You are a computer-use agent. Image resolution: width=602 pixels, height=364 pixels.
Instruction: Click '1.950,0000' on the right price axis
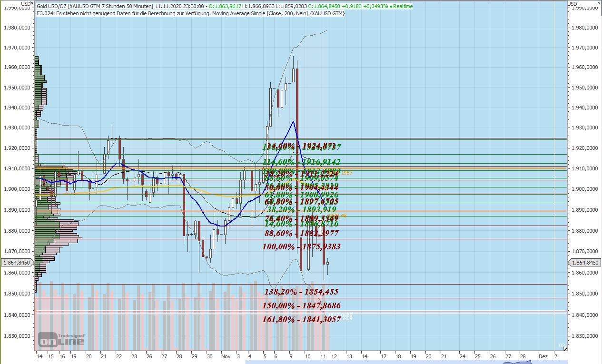pyautogui.click(x=585, y=88)
